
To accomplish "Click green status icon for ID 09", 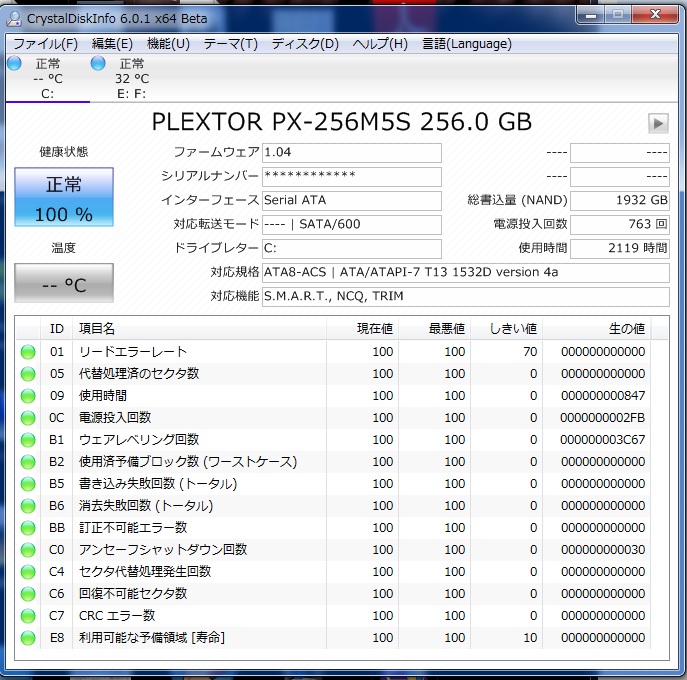I will click(x=28, y=396).
